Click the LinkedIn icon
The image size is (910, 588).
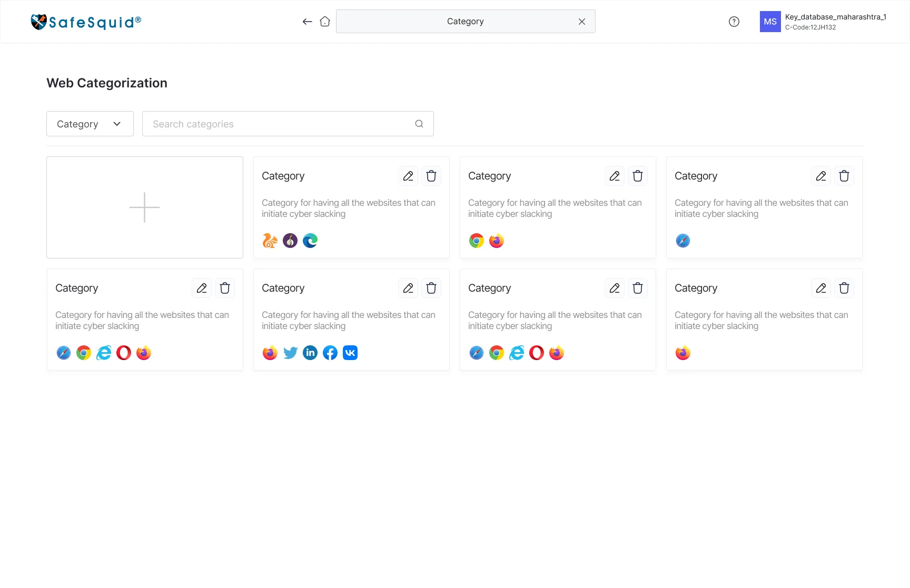tap(310, 353)
